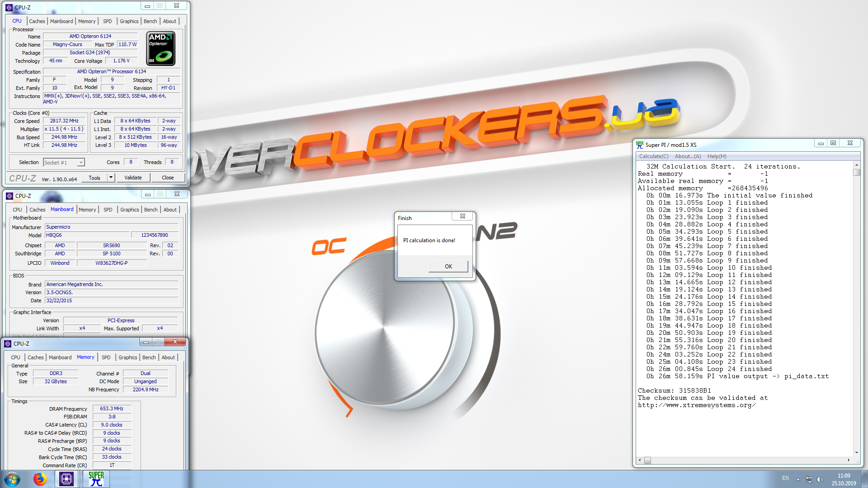Viewport: 868px width, 488px height.
Task: Select CPU-Z taskbar icon
Action: [x=66, y=479]
